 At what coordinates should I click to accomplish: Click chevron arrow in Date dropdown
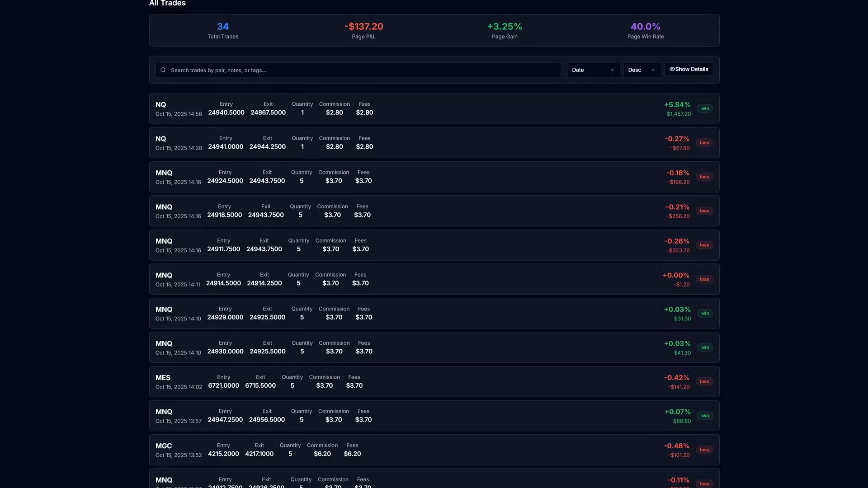click(x=612, y=70)
